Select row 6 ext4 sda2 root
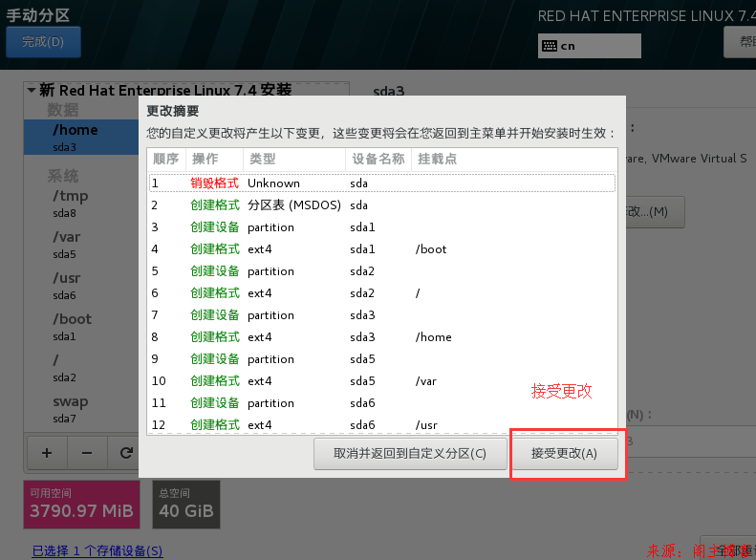756x560 pixels. pos(382,293)
